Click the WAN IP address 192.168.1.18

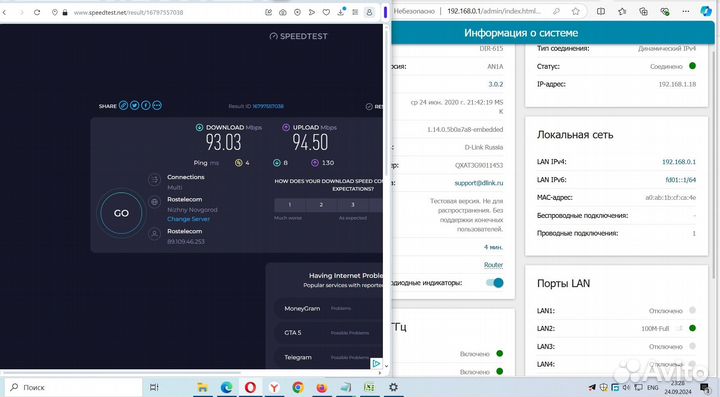click(677, 84)
